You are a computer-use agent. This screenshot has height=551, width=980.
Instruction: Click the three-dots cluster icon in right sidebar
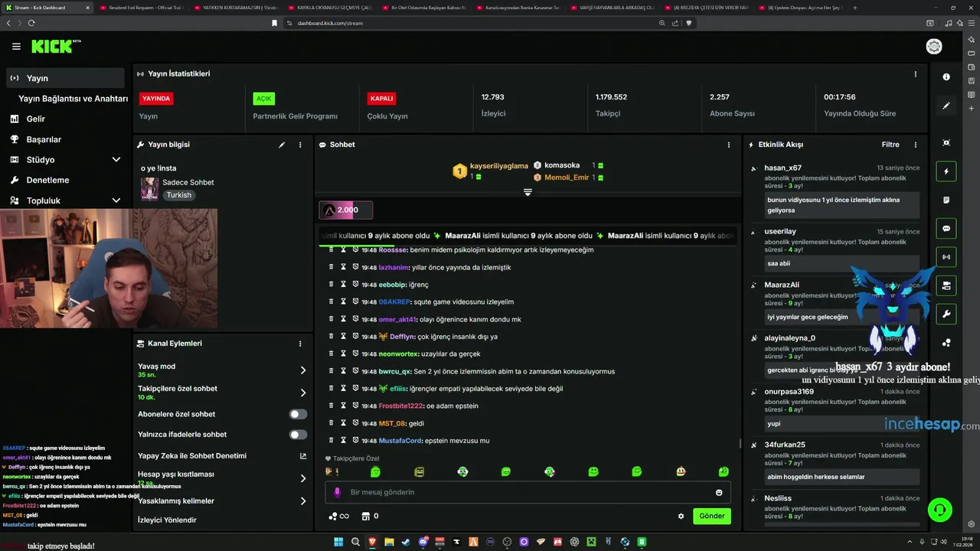(x=946, y=343)
